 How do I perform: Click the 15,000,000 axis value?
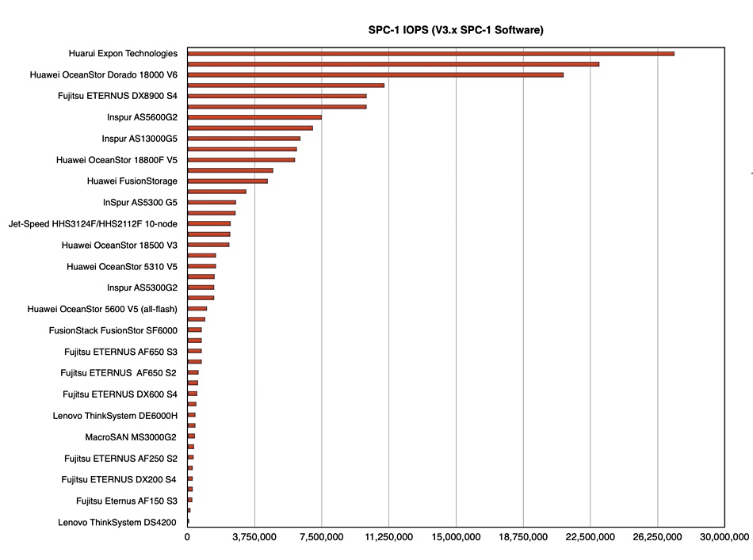click(x=456, y=537)
